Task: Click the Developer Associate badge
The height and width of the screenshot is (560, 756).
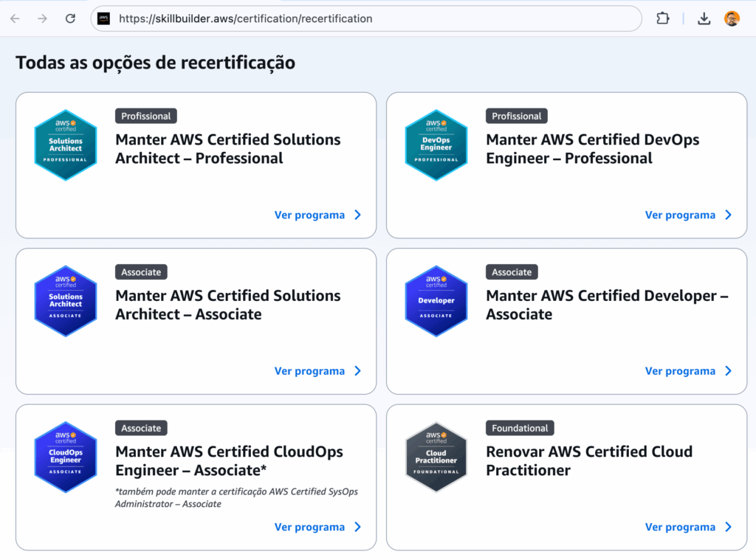Action: 436,301
